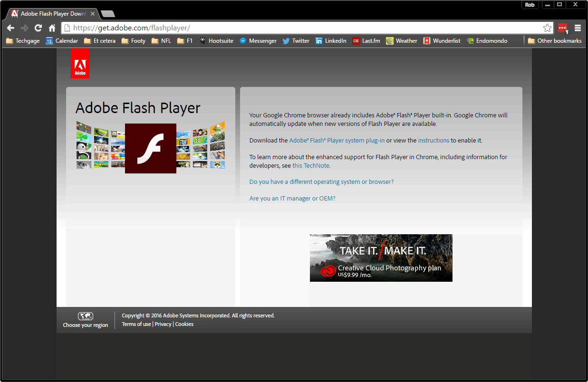Expand the Other bookmarks folder
This screenshot has height=382, width=588.
coord(555,41)
